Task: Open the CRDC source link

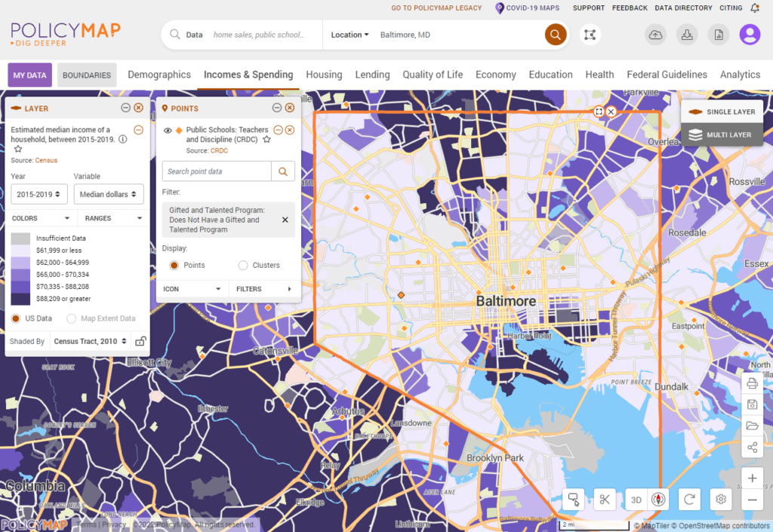Action: [x=220, y=151]
